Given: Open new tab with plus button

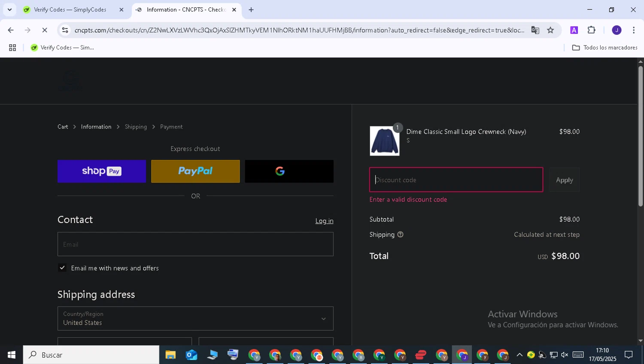Looking at the screenshot, I should pos(251,9).
